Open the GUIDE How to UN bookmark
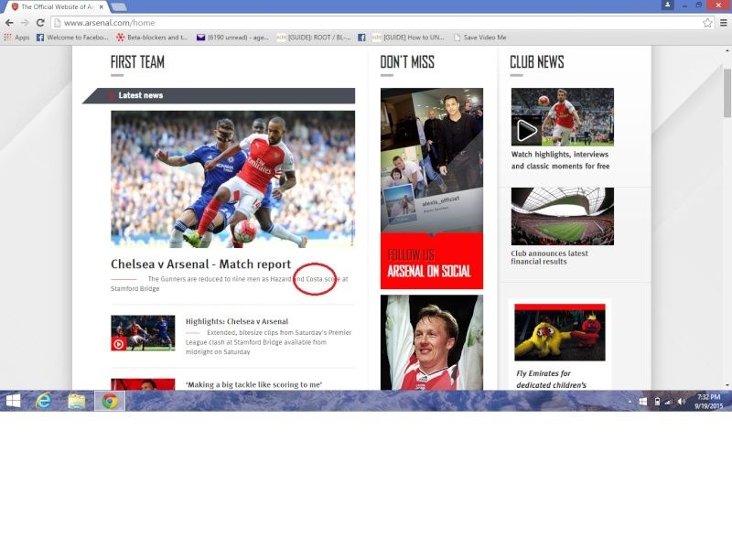This screenshot has height=560, width=732. (x=408, y=38)
